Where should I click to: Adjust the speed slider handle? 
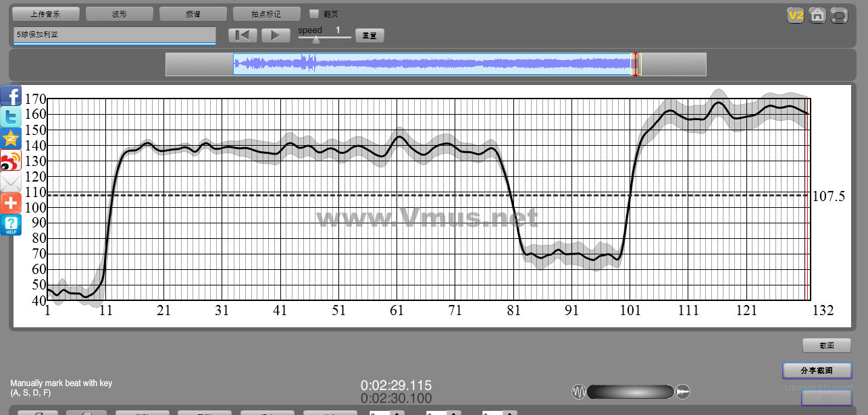315,39
